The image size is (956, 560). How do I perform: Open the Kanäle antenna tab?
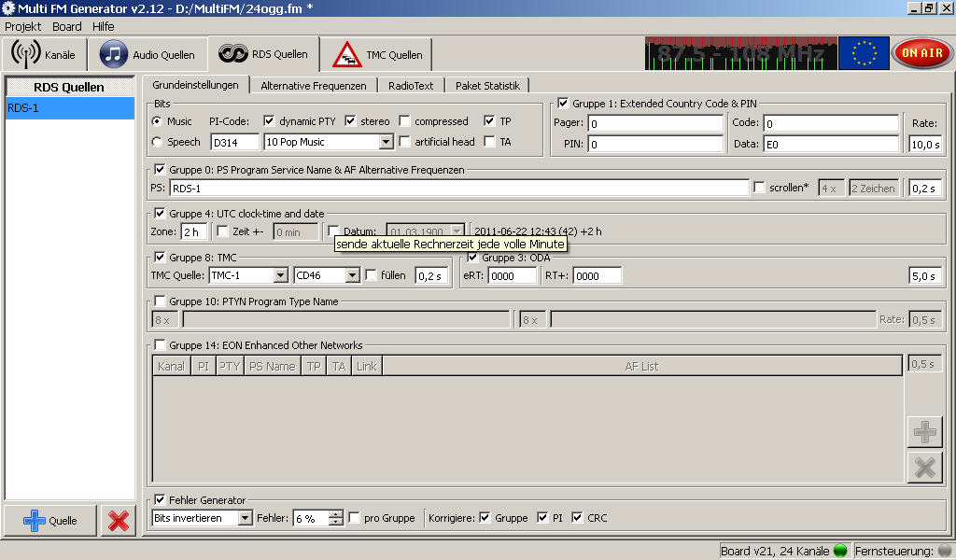[44, 54]
